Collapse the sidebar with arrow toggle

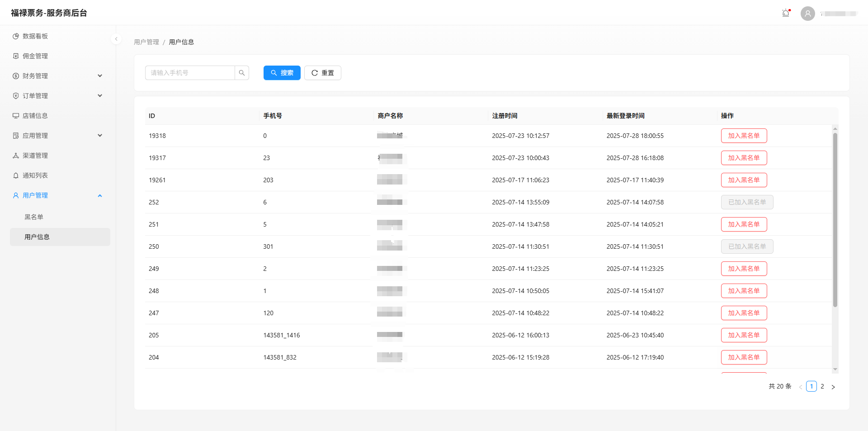[116, 39]
